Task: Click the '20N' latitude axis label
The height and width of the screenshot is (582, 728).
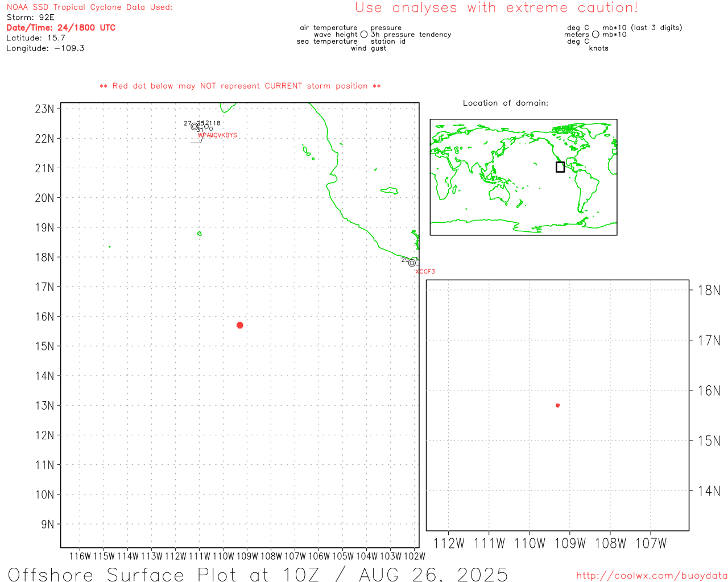Action: pos(44,198)
